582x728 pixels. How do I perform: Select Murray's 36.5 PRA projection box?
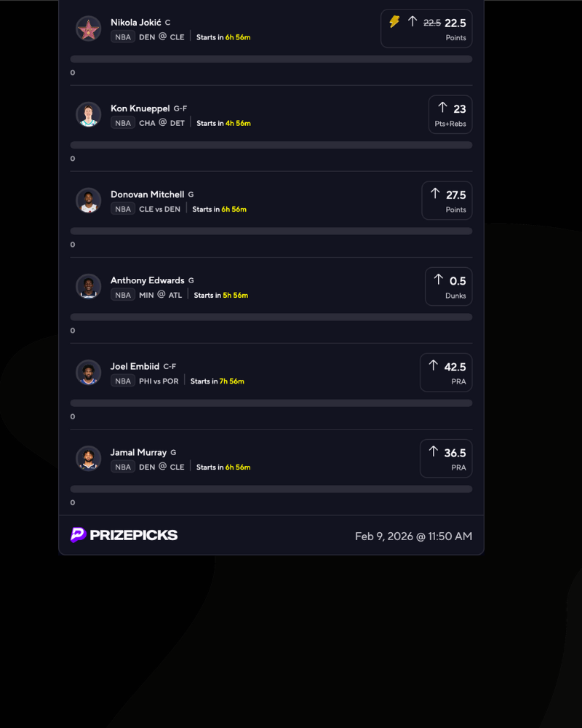point(446,459)
